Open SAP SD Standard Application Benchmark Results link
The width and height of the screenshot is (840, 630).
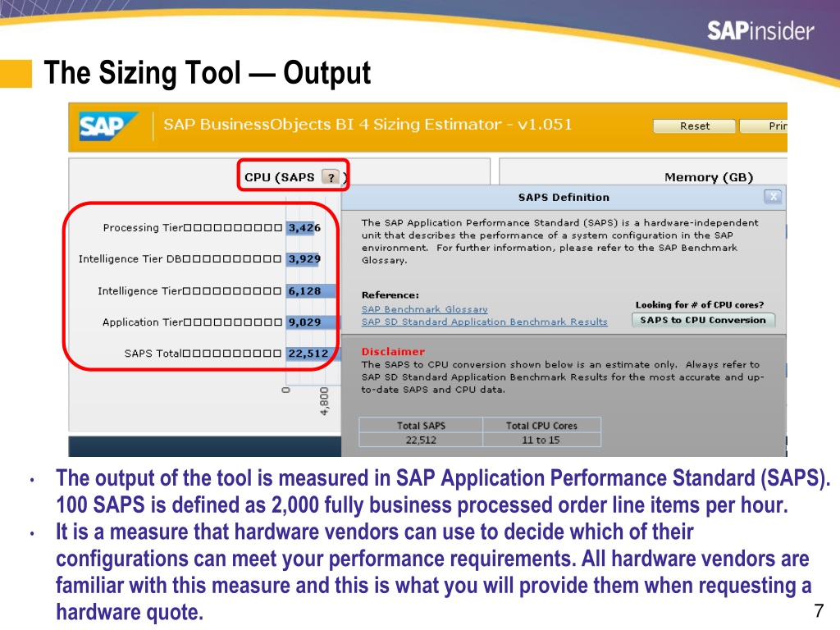(x=484, y=322)
